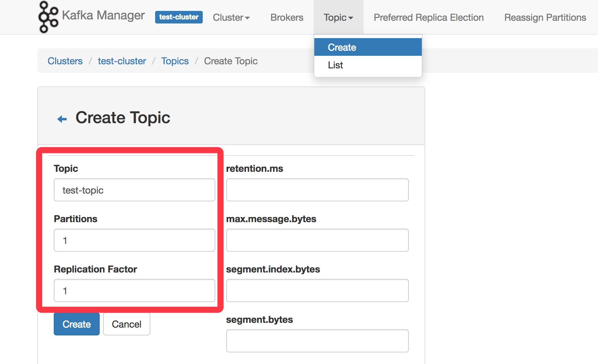The height and width of the screenshot is (364, 598).
Task: Click the Cancel button
Action: click(127, 324)
